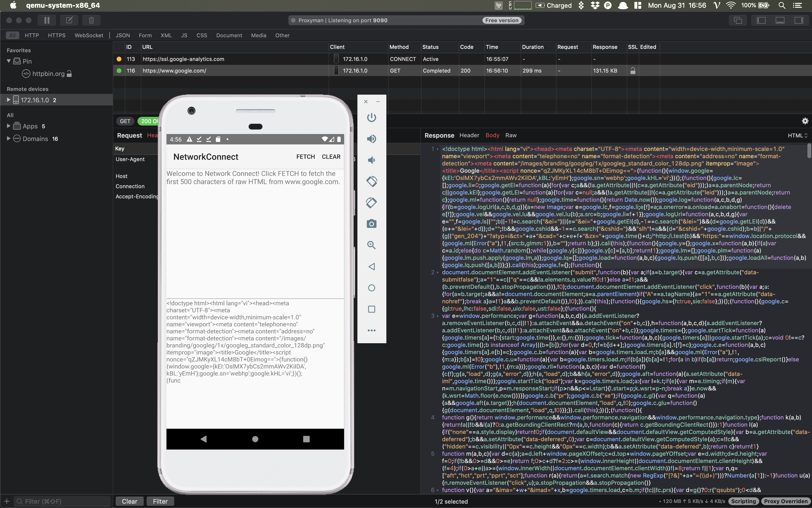Take an emulator screenshot with camera icon

[371, 224]
